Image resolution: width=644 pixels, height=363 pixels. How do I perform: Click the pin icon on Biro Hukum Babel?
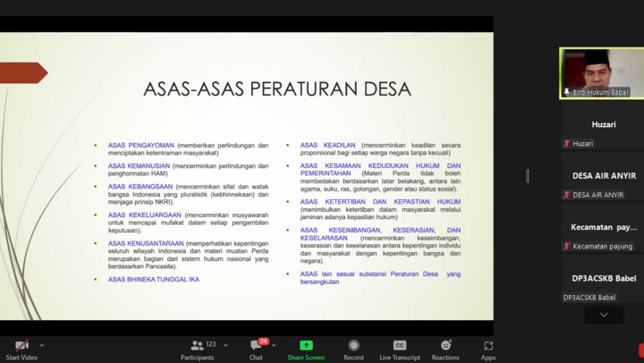566,92
